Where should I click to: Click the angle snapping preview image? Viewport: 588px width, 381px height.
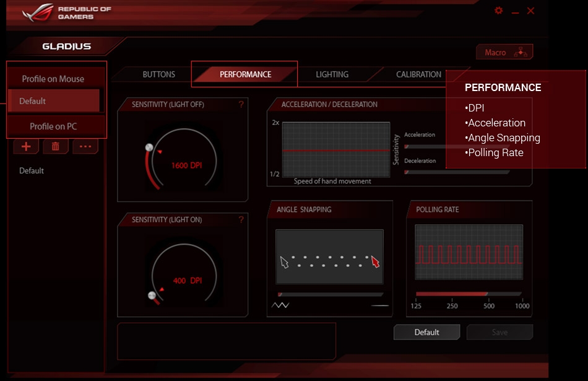pyautogui.click(x=330, y=256)
